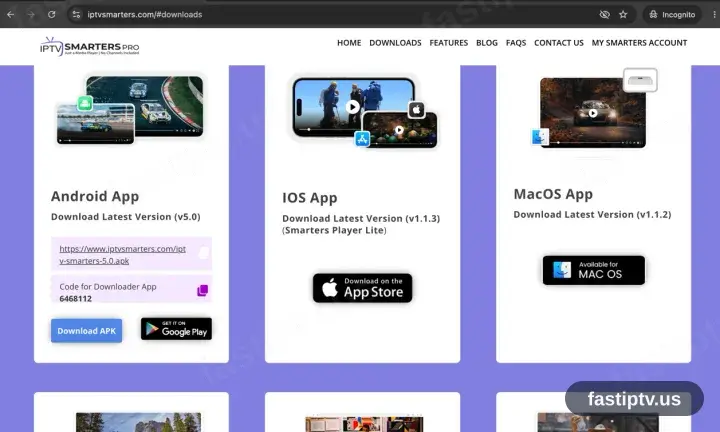Click the Downloader code 6468112
This screenshot has height=432, width=720.
click(75, 299)
